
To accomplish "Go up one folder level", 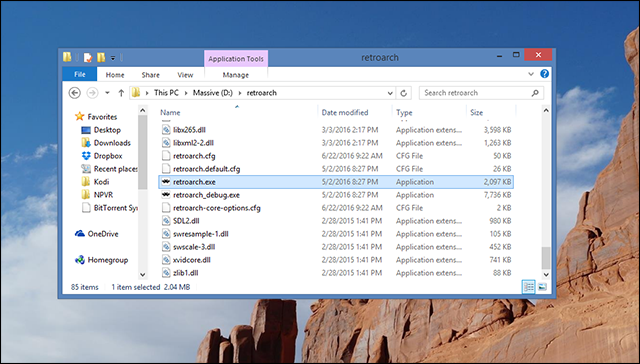I will 121,93.
